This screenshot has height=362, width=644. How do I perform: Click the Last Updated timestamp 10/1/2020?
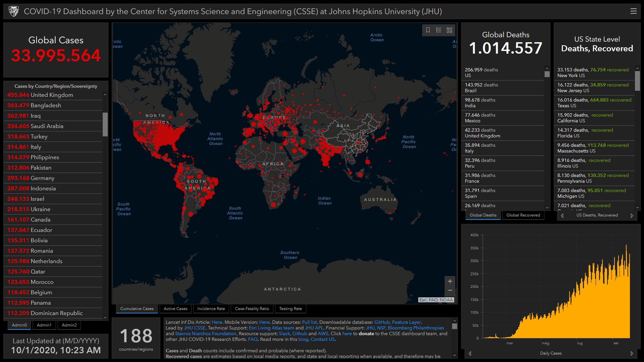point(56,350)
